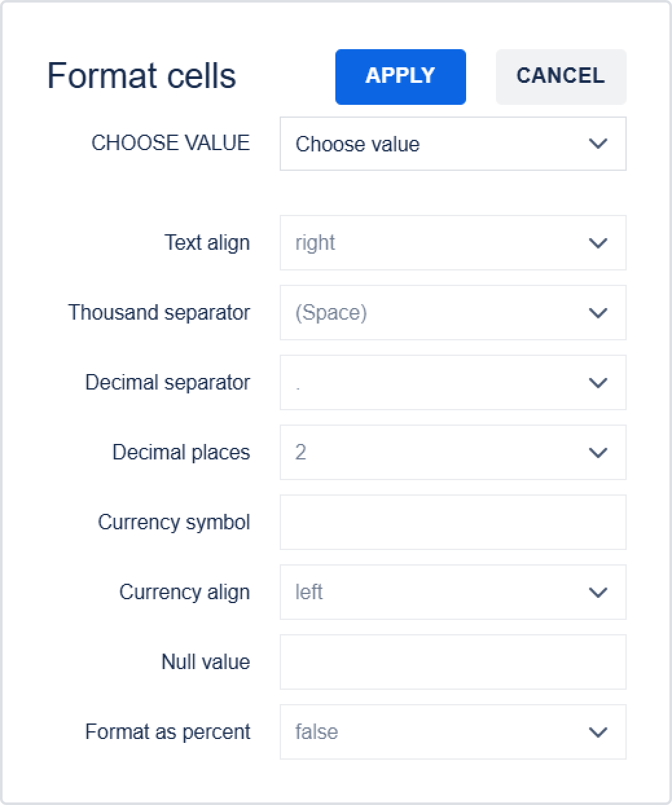Click the Currency symbol input field
The image size is (672, 805).
[x=453, y=522]
